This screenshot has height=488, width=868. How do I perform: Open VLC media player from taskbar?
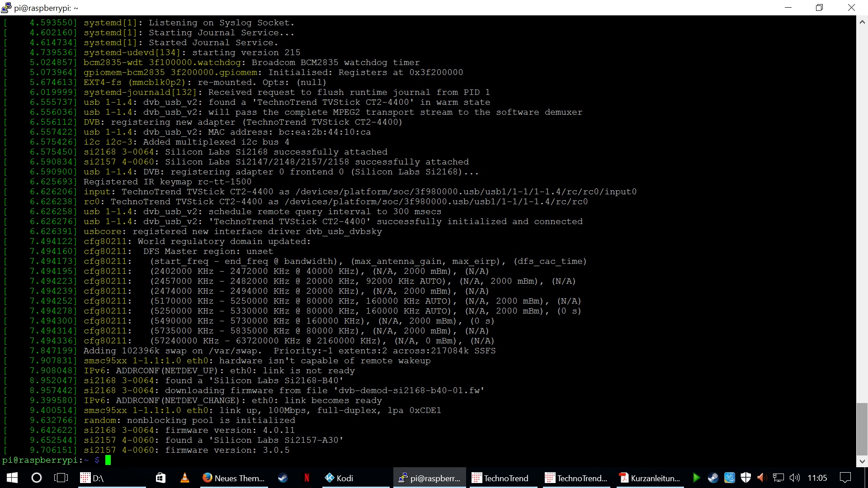click(x=185, y=478)
